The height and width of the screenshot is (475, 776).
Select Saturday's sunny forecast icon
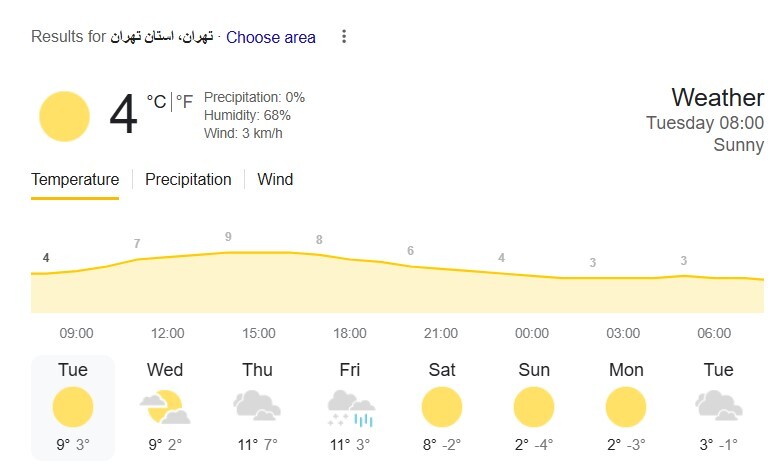click(x=442, y=407)
